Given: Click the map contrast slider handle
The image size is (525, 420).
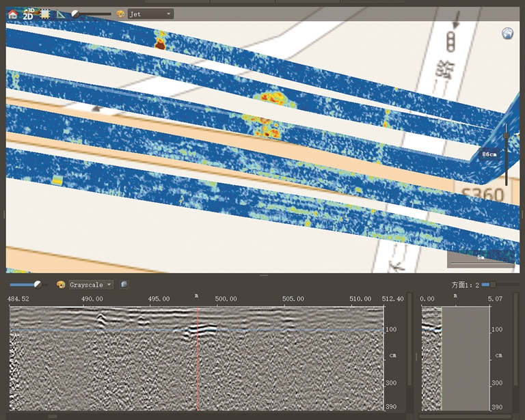Looking at the screenshot, I should (75, 14).
